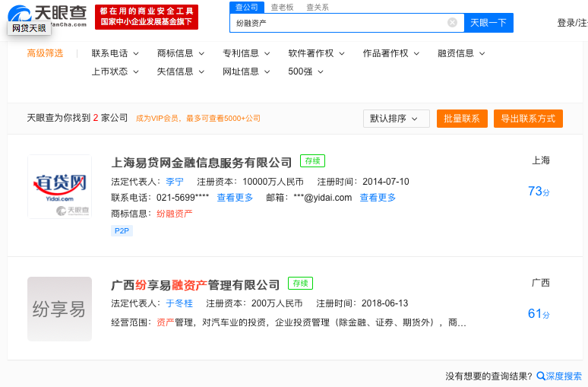This screenshot has height=387, width=588.
Task: Open 广西纷享易融资产管理有限公司 company page
Action: point(195,285)
